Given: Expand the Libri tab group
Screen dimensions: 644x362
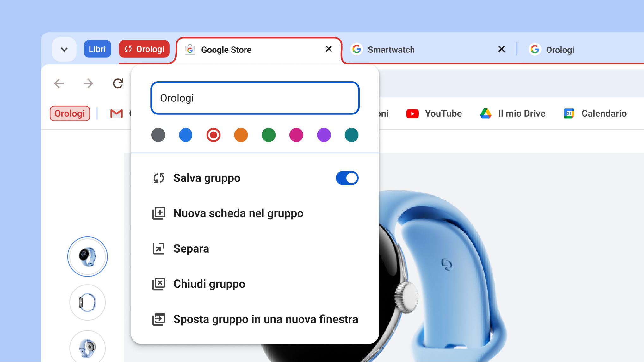Looking at the screenshot, I should tap(97, 49).
